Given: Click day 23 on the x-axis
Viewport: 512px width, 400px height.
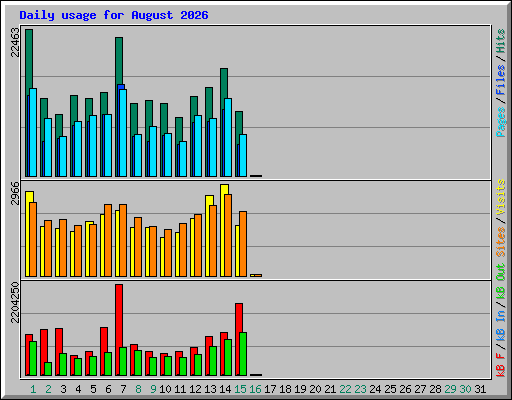Looking at the screenshot, I should coord(360,389).
